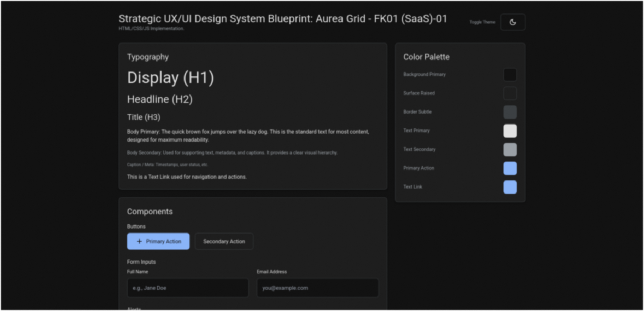Click the Display (H1) heading sample

point(170,78)
